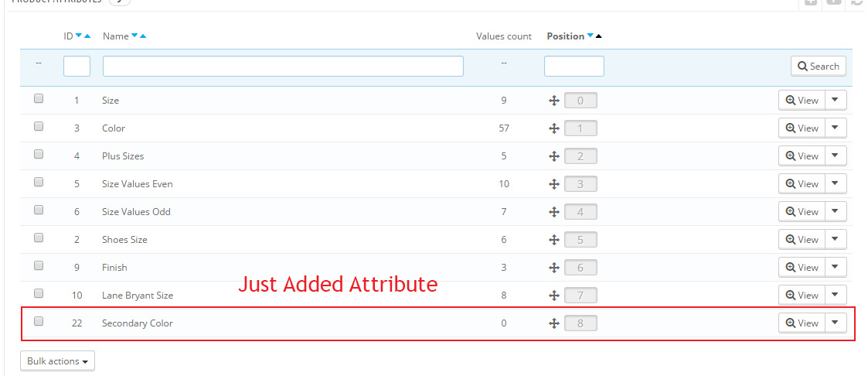
Task: Click the move handle for Secondary Color row
Action: [x=554, y=323]
